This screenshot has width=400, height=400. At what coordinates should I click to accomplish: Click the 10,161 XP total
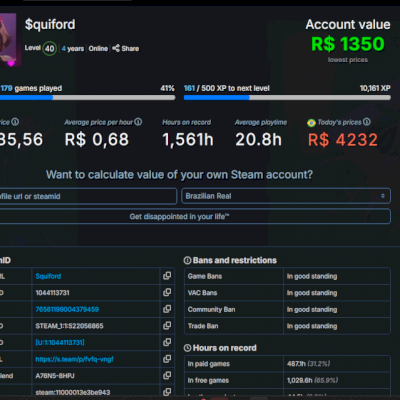click(x=375, y=88)
